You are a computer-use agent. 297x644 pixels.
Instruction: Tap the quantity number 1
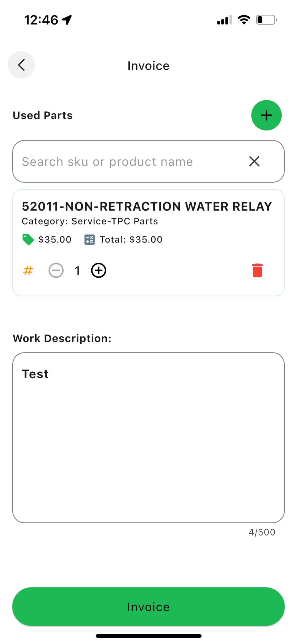coord(77,270)
